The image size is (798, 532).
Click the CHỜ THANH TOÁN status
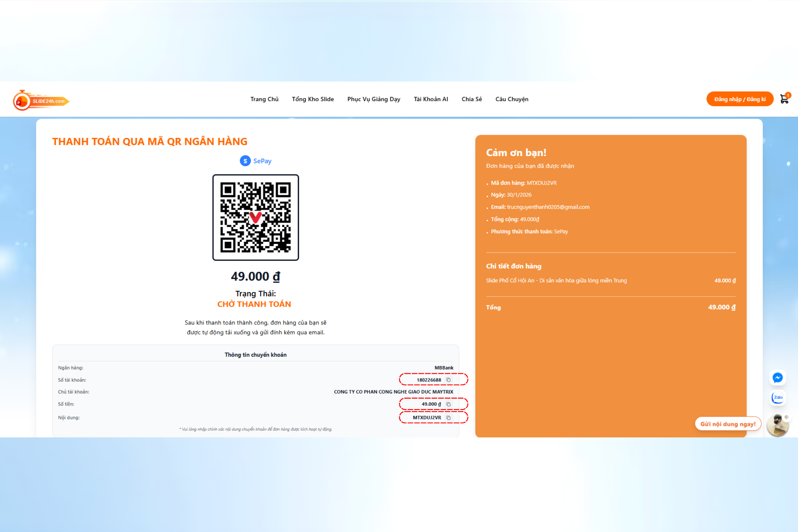pos(254,304)
